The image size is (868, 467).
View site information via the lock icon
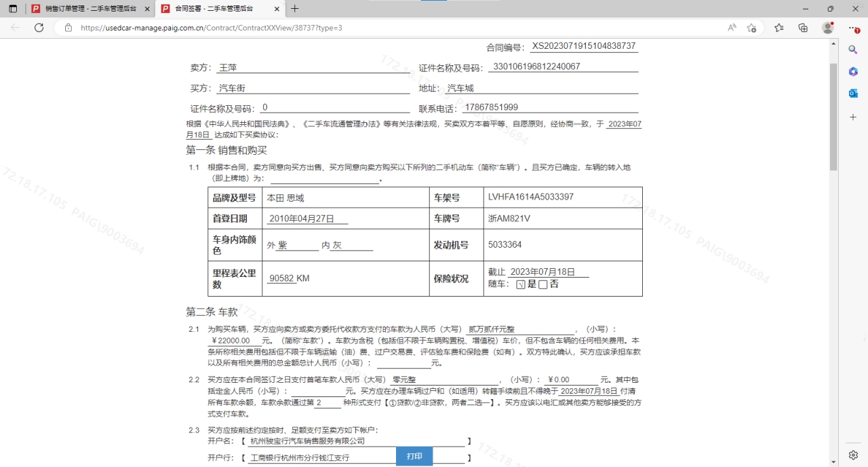tap(68, 28)
